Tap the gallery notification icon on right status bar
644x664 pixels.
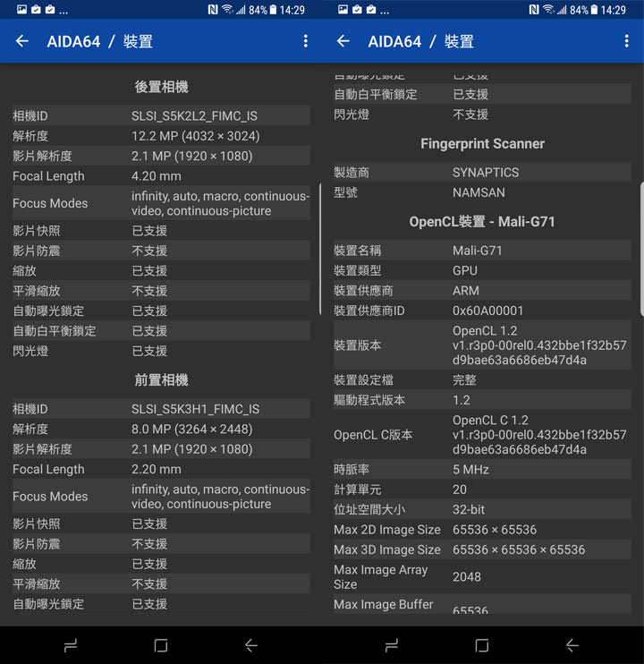pos(343,9)
